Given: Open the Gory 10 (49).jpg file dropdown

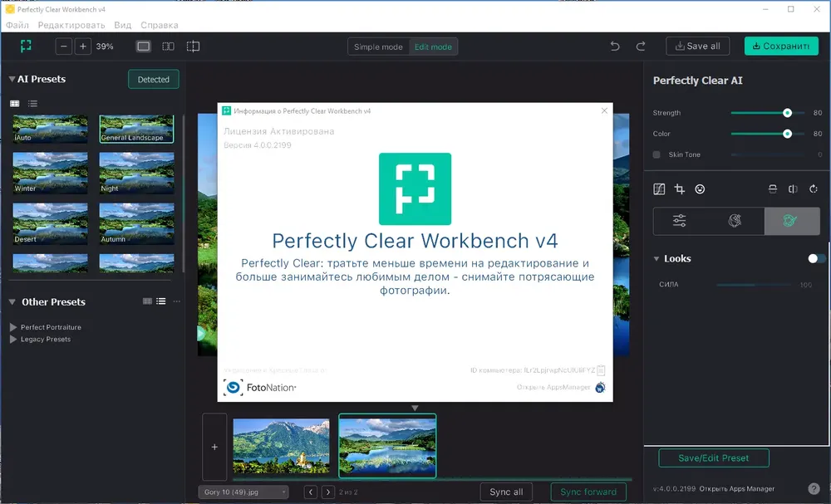Looking at the screenshot, I should (243, 492).
